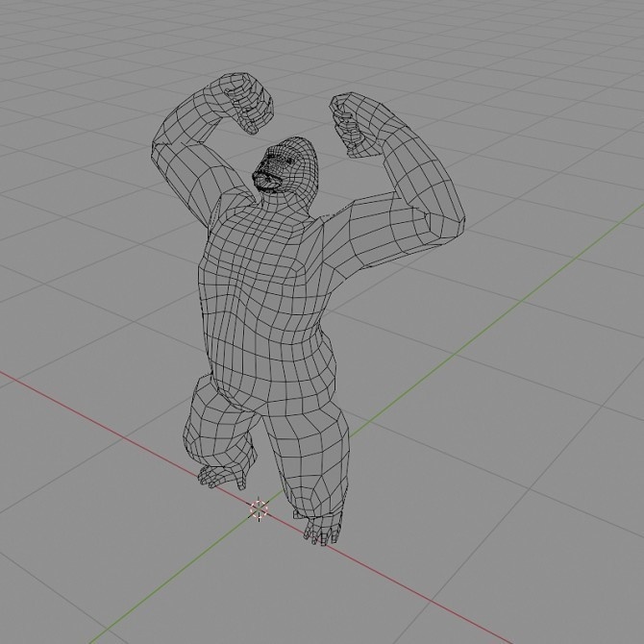Click the gorilla's wireframe head

[x=285, y=166]
